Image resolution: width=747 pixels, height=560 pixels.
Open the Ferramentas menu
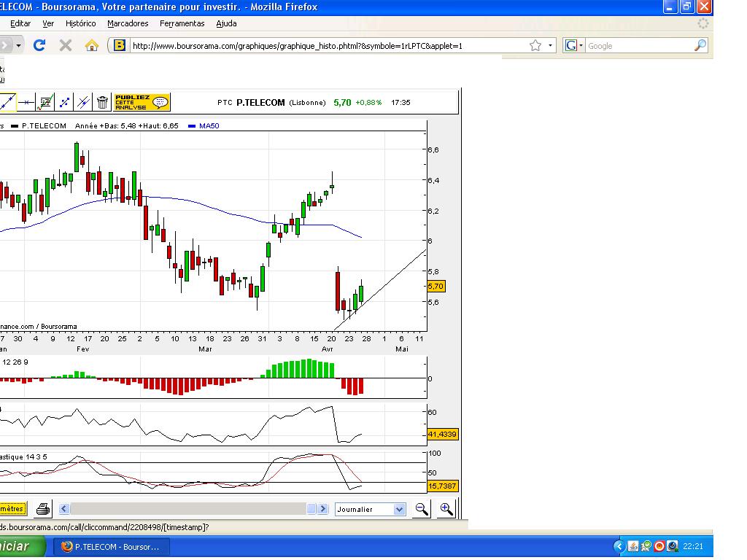point(182,23)
